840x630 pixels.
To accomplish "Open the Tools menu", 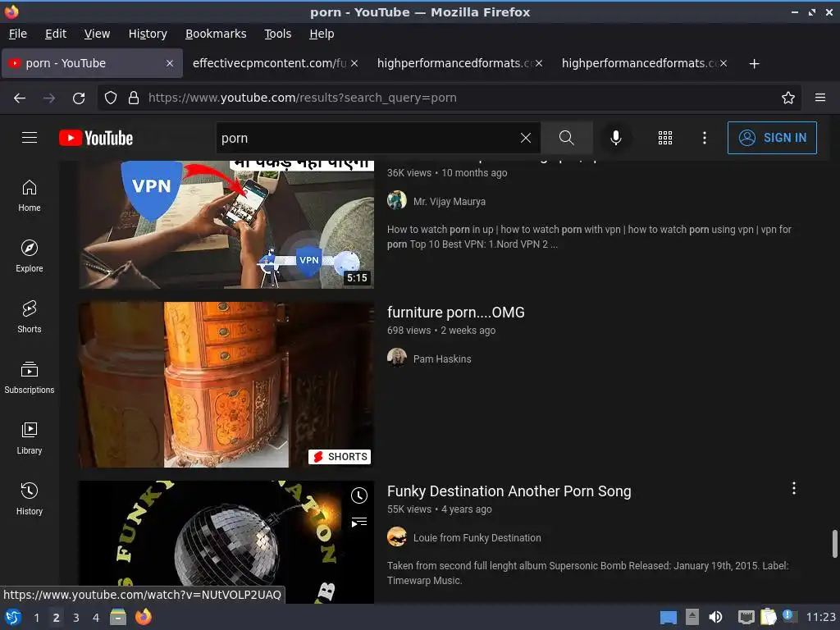I will coord(277,34).
